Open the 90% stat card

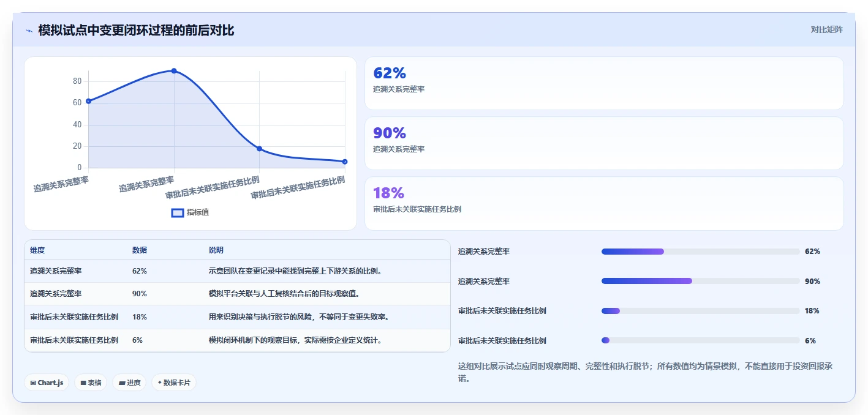click(604, 143)
